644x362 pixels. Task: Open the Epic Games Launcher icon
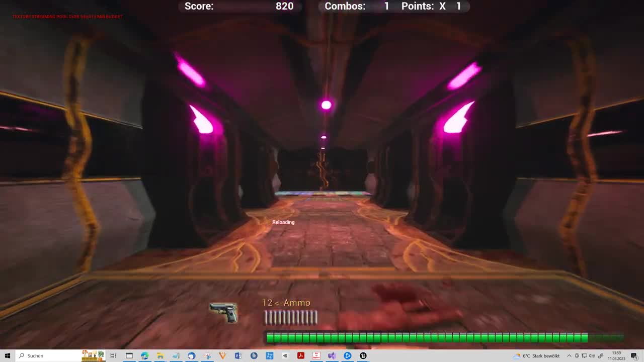tap(348, 355)
